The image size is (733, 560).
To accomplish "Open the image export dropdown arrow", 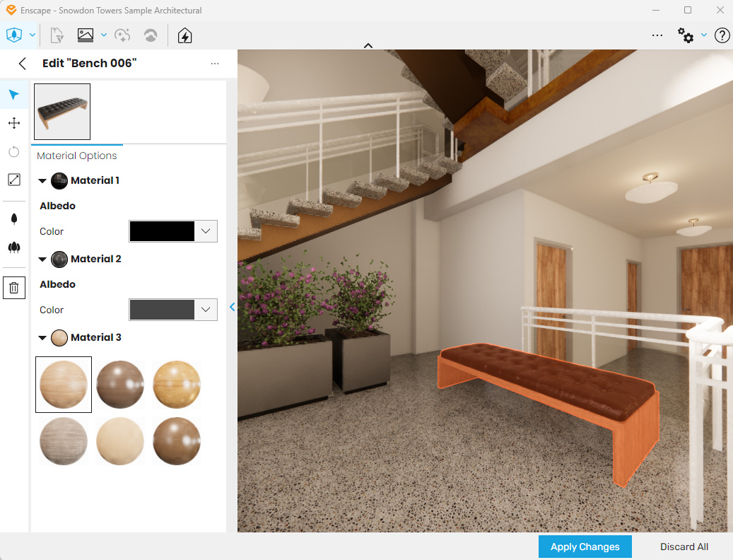I will pos(104,35).
